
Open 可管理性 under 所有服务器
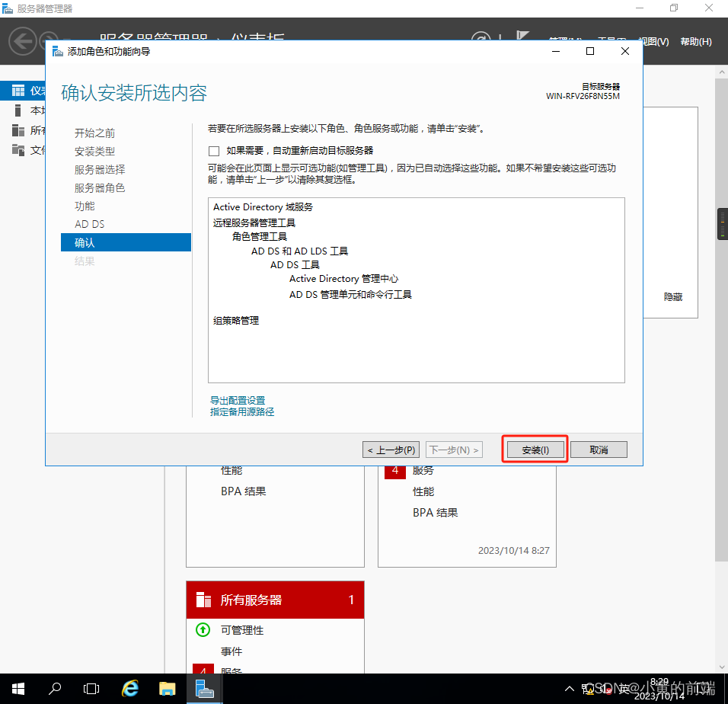pyautogui.click(x=242, y=630)
